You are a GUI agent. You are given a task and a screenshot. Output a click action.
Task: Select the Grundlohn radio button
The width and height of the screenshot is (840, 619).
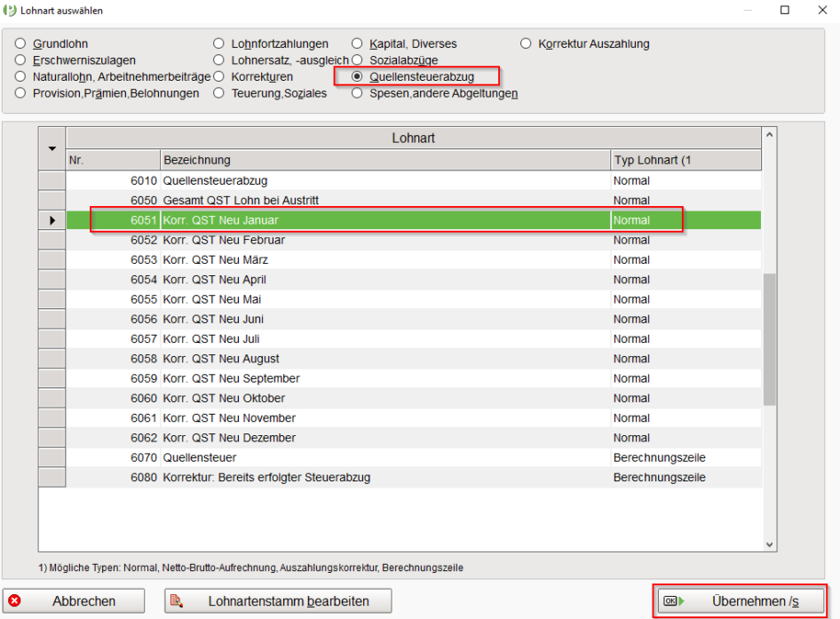20,44
